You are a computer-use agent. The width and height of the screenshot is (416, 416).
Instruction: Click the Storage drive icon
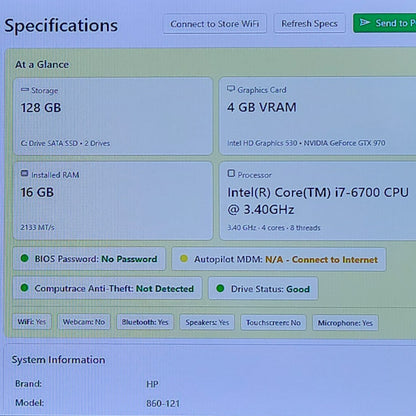pos(25,90)
